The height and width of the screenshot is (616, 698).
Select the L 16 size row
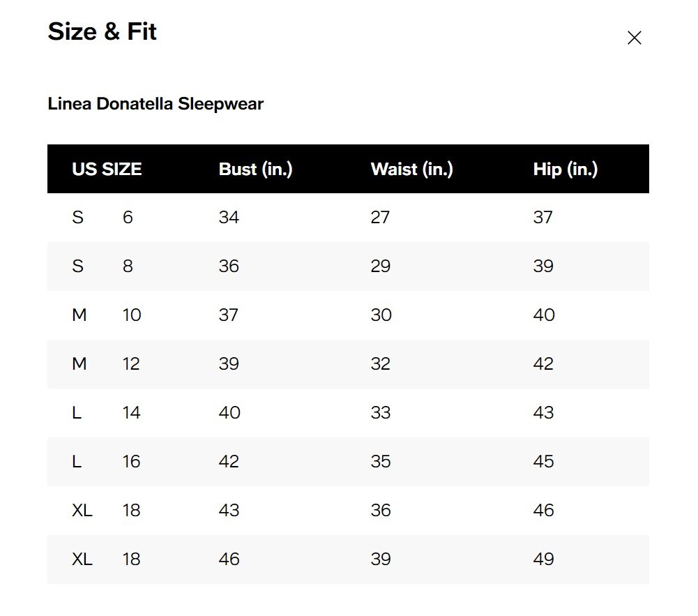click(348, 461)
